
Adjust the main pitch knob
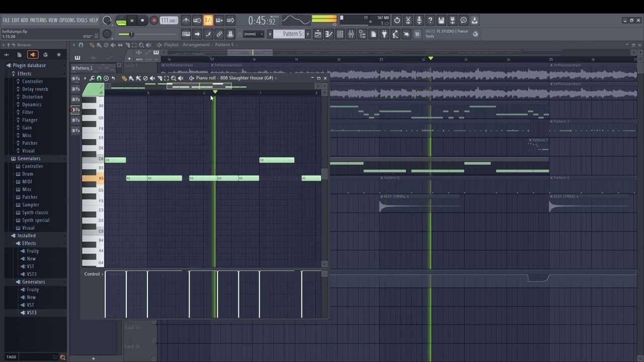(x=107, y=34)
